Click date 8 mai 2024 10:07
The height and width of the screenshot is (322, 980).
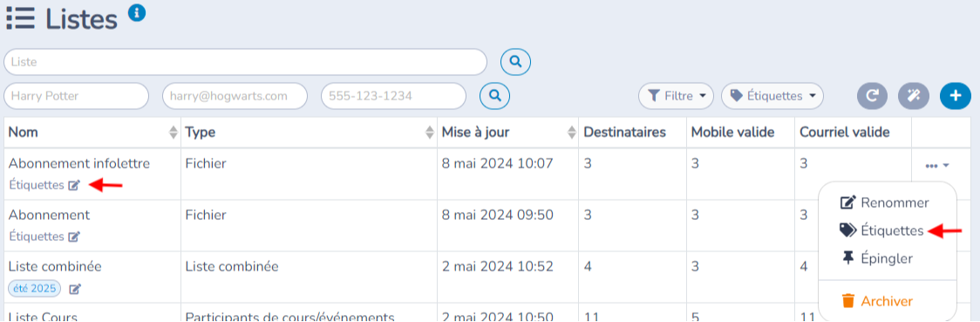[498, 164]
